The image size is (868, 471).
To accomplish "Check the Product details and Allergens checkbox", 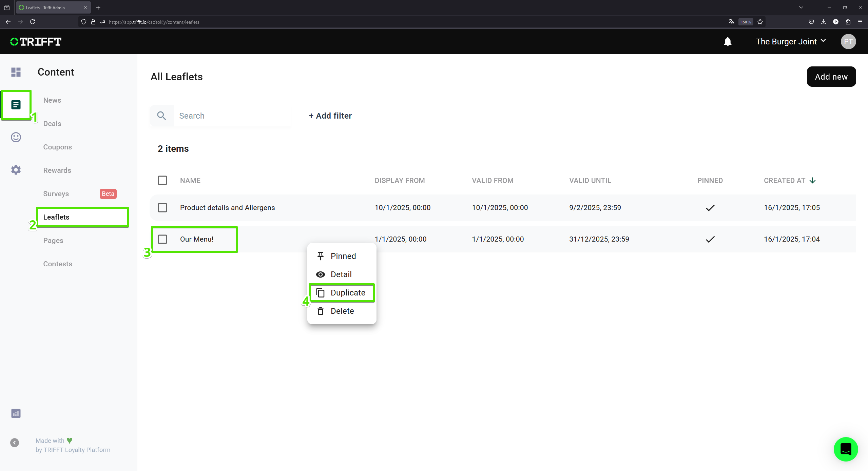I will 162,208.
